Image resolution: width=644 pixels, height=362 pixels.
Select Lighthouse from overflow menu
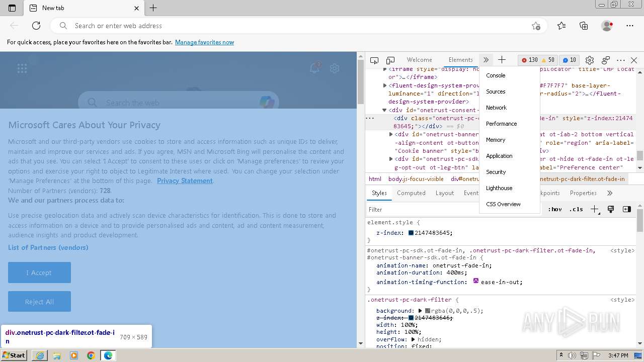tap(510, 188)
